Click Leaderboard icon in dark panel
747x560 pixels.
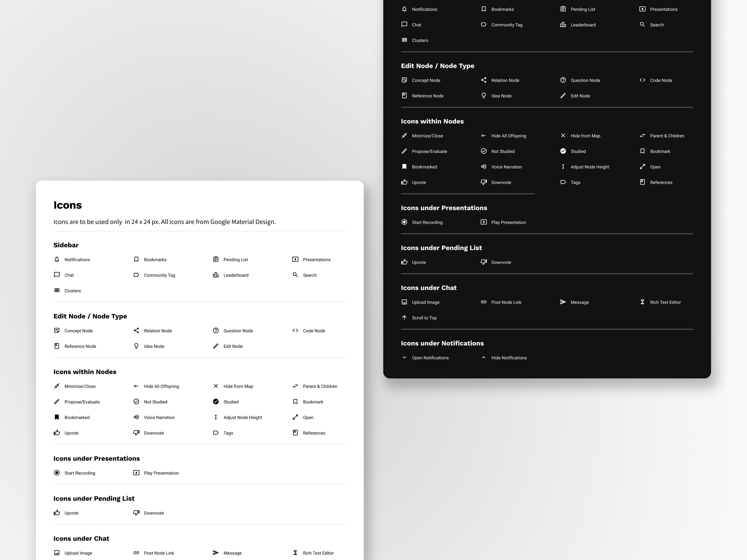point(563,24)
